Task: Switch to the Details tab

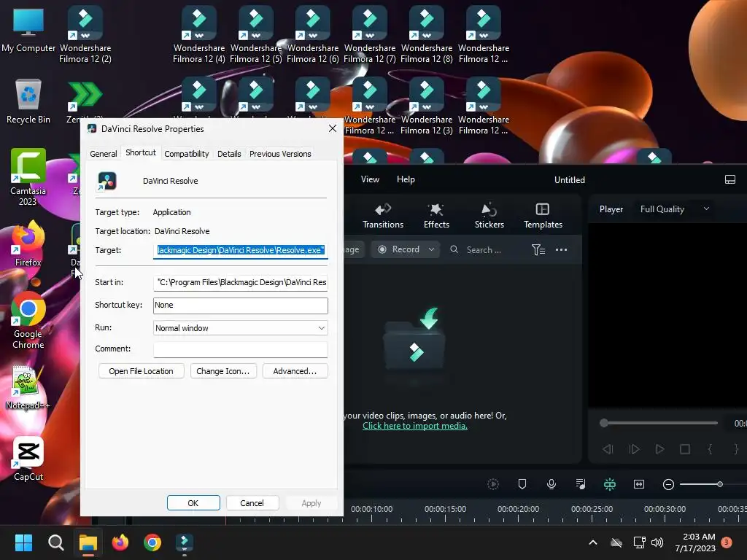Action: (229, 154)
